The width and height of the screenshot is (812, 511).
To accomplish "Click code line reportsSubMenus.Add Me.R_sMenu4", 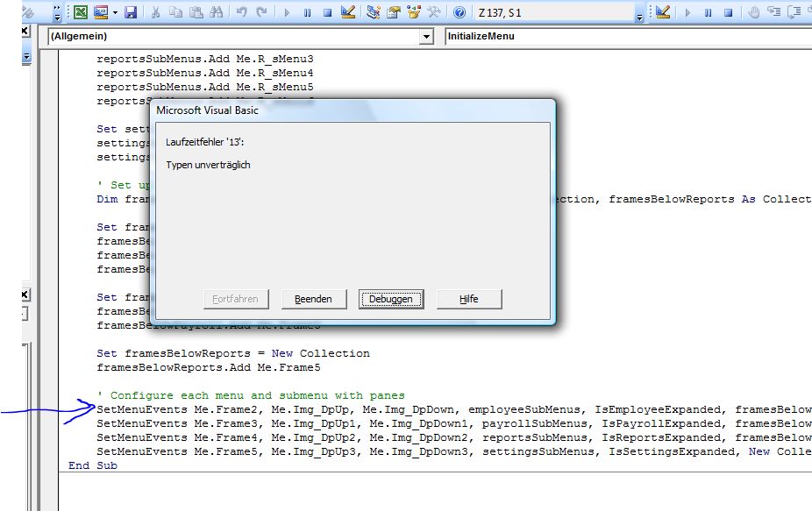I will pos(205,73).
